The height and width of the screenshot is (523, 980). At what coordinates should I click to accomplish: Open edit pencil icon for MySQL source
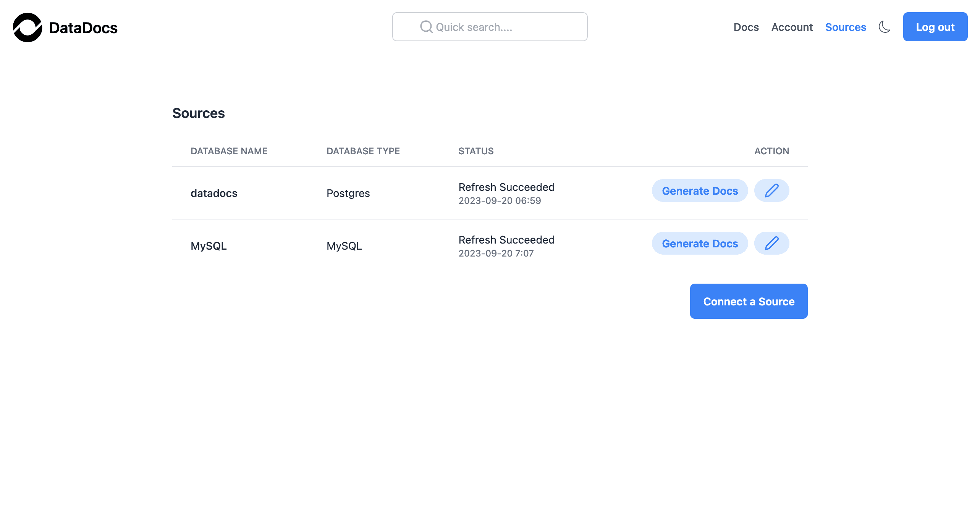click(x=771, y=243)
